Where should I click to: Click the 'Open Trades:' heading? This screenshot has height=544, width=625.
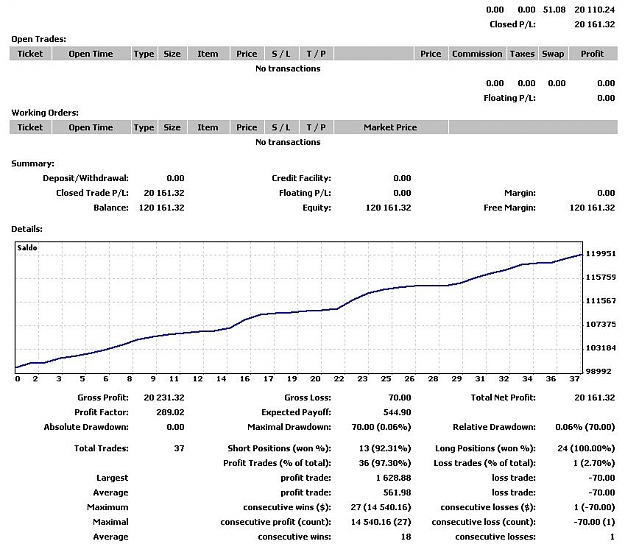pos(39,39)
